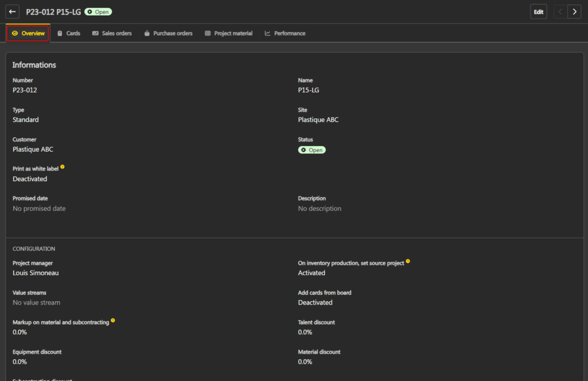The height and width of the screenshot is (381, 588).
Task: Click the back arrow button
Action: (13, 11)
